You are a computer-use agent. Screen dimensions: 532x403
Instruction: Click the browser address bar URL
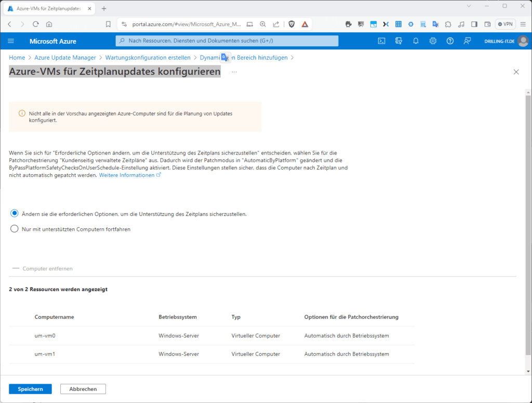(x=187, y=24)
